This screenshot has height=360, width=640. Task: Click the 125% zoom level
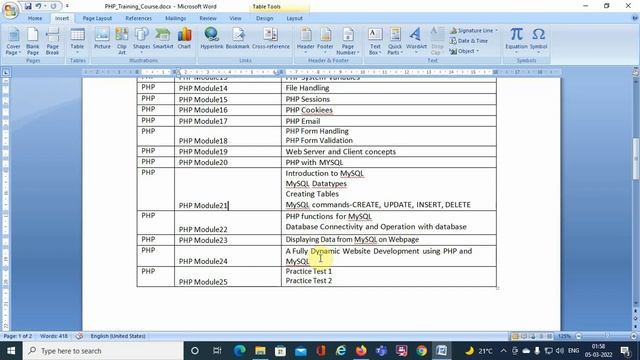coord(564,336)
